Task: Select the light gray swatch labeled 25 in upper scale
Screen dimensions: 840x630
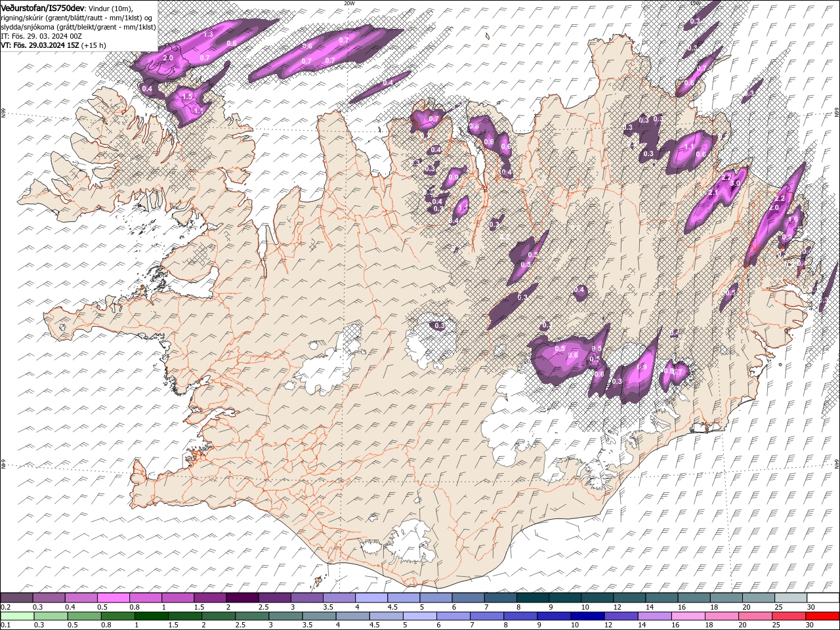Action: coord(790,598)
